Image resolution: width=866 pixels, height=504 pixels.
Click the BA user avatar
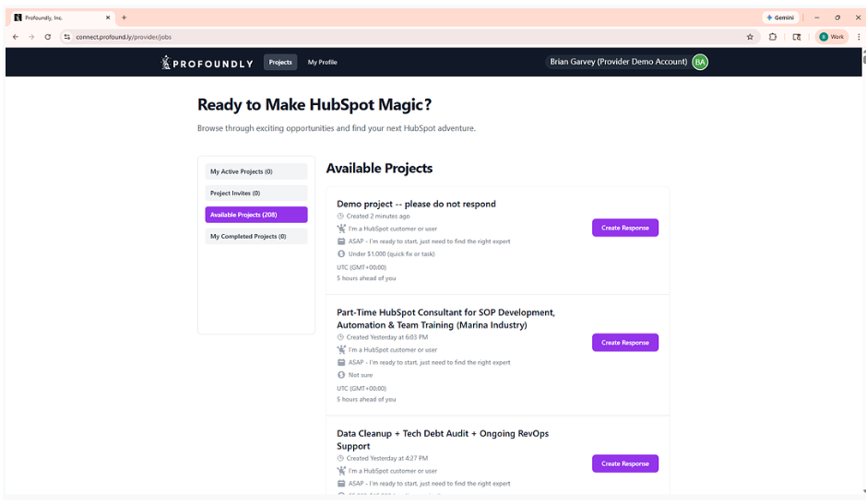pos(700,63)
